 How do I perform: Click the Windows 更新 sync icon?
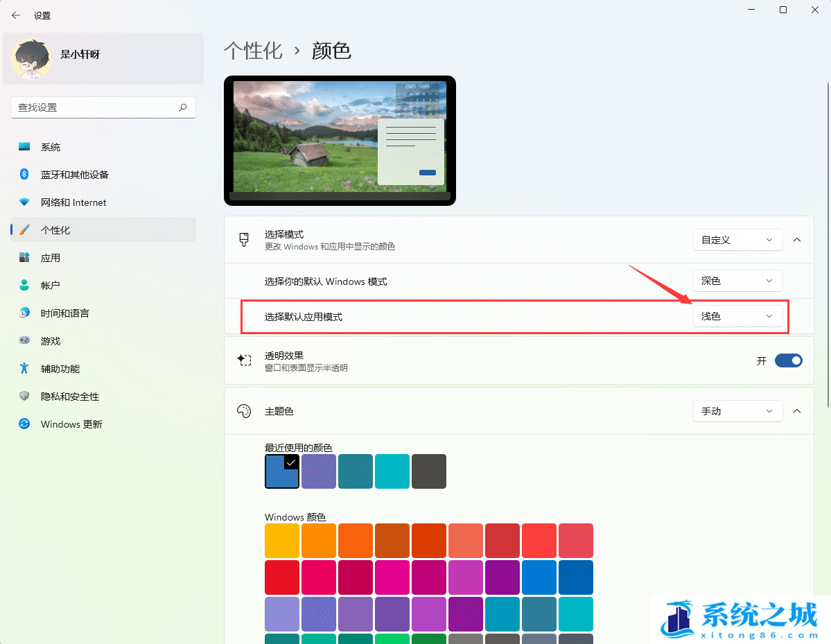tap(24, 424)
